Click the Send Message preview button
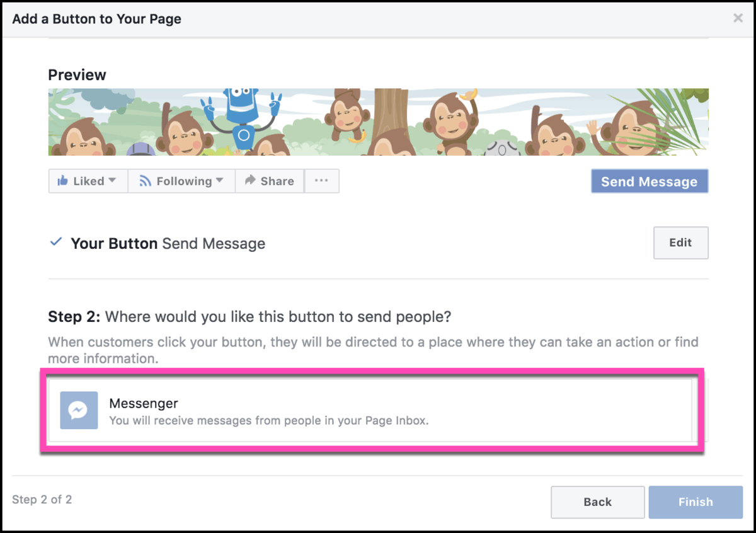This screenshot has width=756, height=533. coord(650,181)
